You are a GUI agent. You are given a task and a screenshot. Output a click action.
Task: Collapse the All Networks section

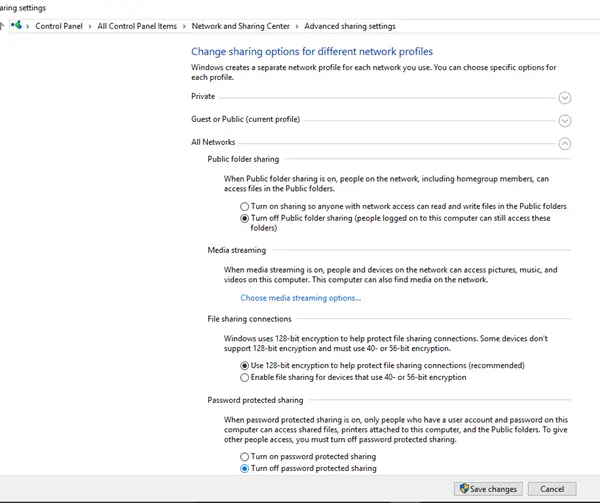(564, 144)
